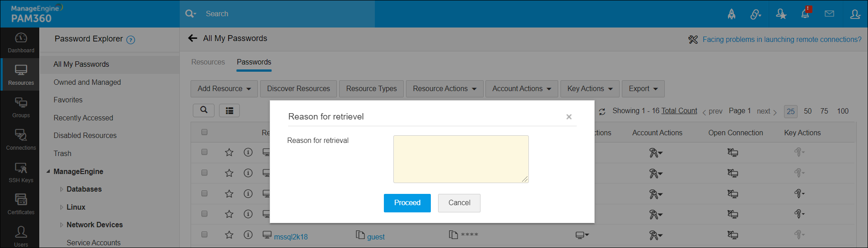
Task: Select Favorites in Password Explorer
Action: (68, 100)
